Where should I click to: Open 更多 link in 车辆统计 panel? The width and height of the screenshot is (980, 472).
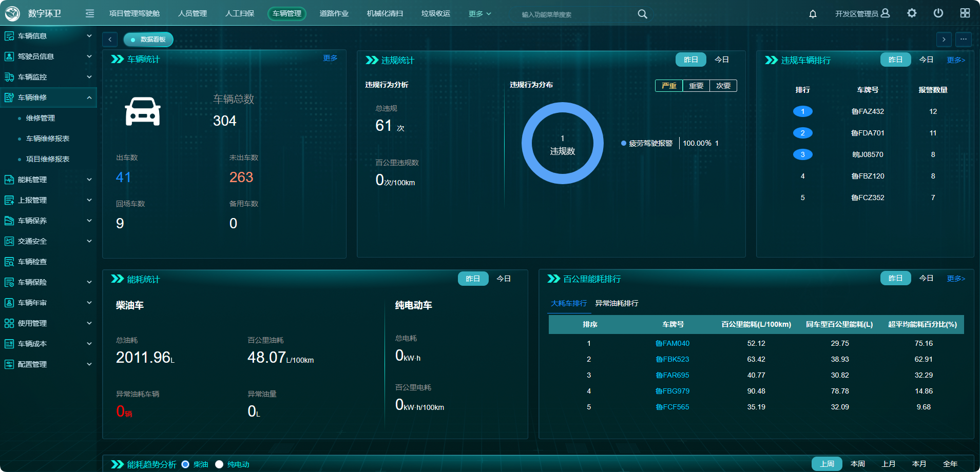pyautogui.click(x=330, y=58)
